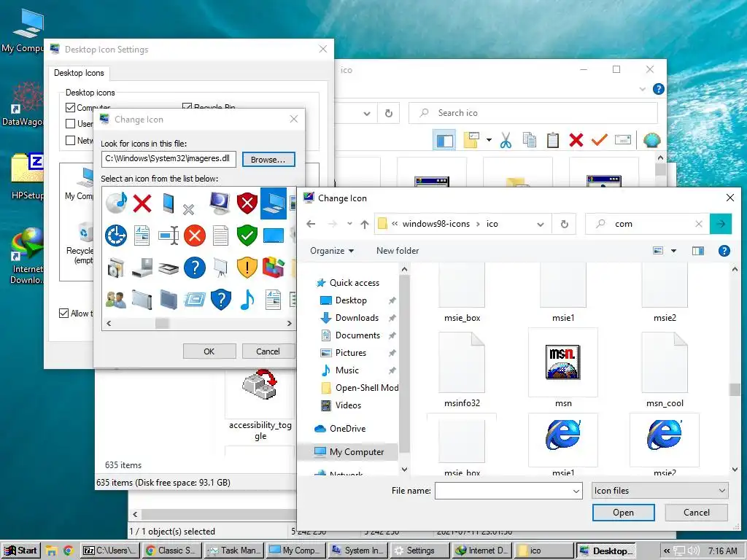
Task: Click the Copy icon in ico window toolbar
Action: pyautogui.click(x=530, y=140)
